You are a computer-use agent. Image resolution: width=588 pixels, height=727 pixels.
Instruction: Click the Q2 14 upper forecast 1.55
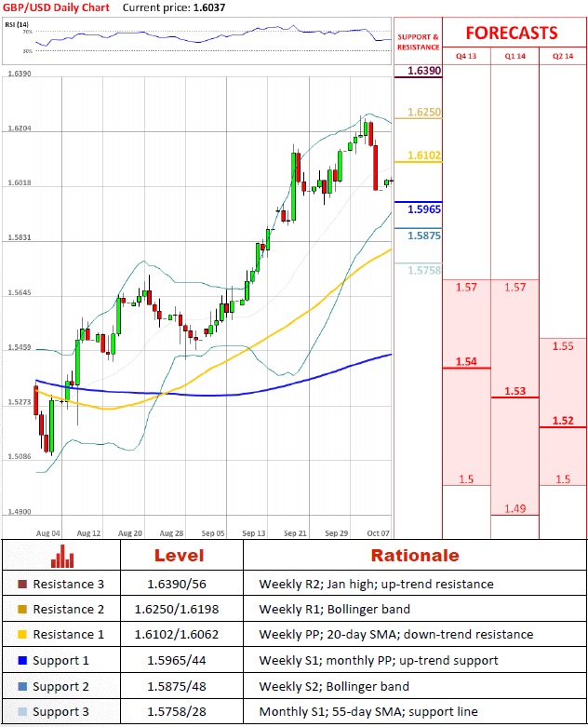coord(563,346)
